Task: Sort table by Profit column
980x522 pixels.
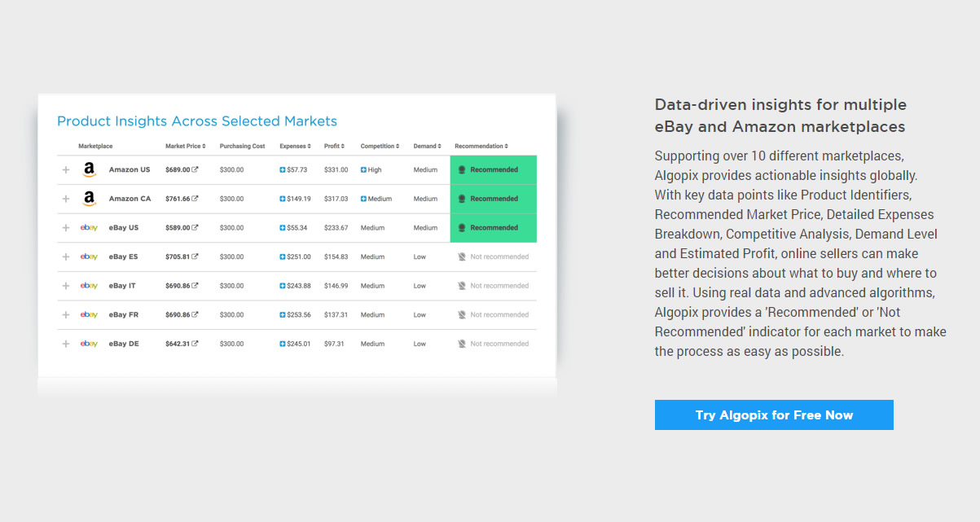Action: click(x=334, y=147)
